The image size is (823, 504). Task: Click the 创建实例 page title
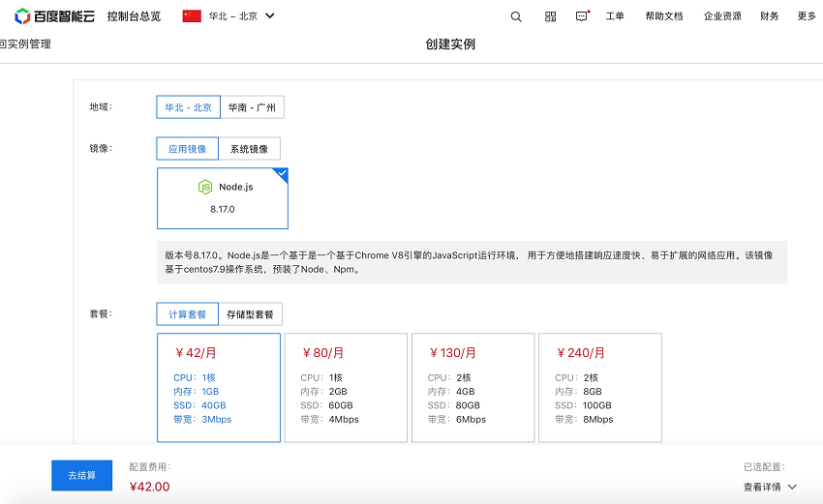pos(450,44)
